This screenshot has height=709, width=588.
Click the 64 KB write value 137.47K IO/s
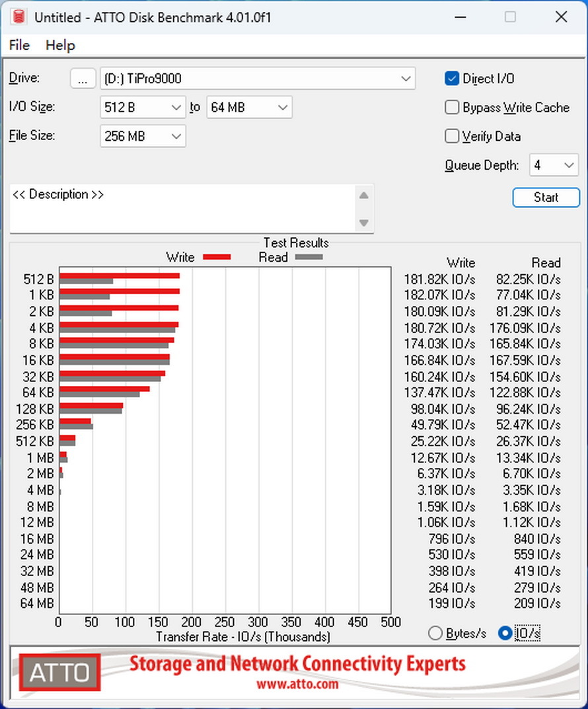click(x=439, y=392)
